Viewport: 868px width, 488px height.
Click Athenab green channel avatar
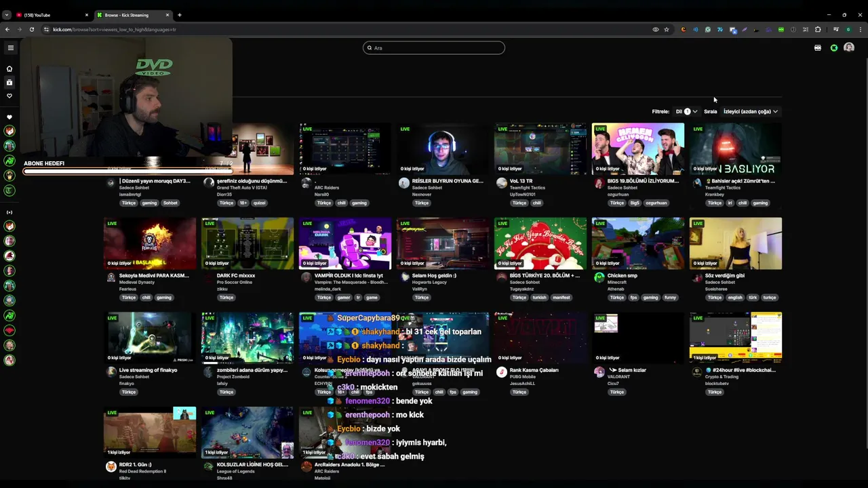[x=599, y=277]
